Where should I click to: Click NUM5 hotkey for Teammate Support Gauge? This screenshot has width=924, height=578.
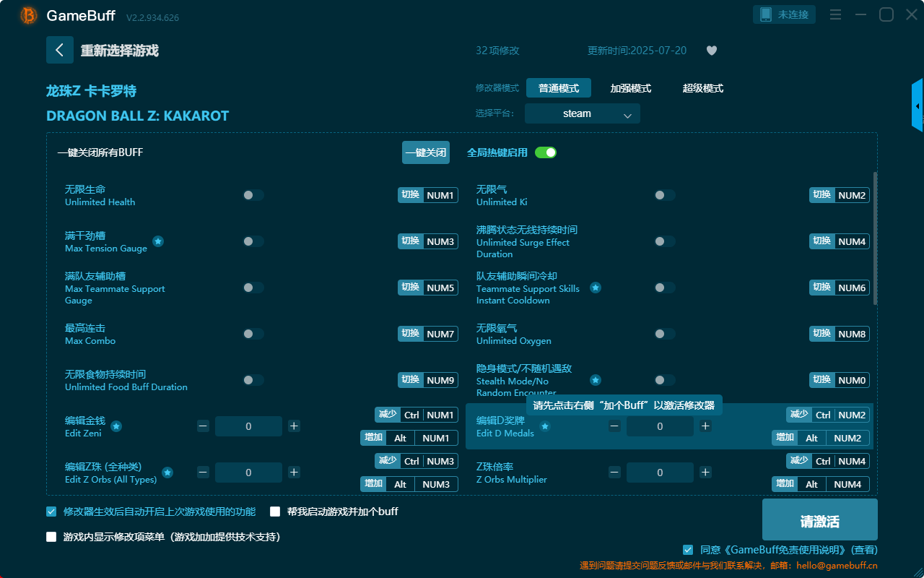click(440, 288)
